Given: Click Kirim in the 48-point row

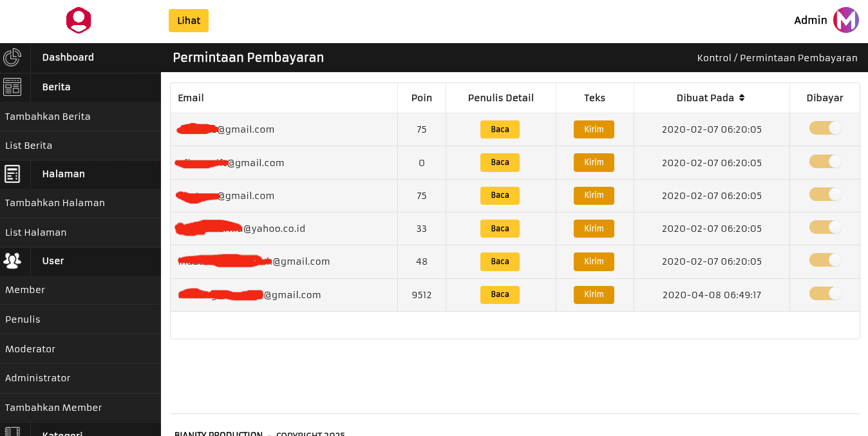Looking at the screenshot, I should (594, 261).
